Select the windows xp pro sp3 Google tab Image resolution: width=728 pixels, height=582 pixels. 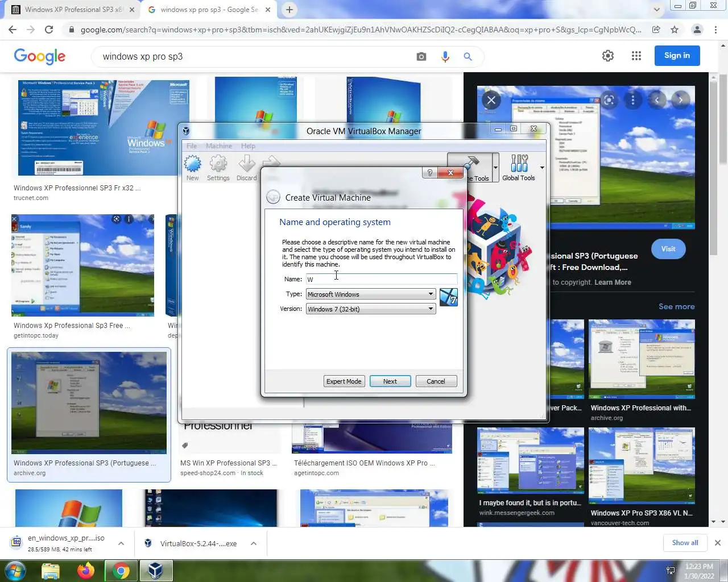[209, 10]
